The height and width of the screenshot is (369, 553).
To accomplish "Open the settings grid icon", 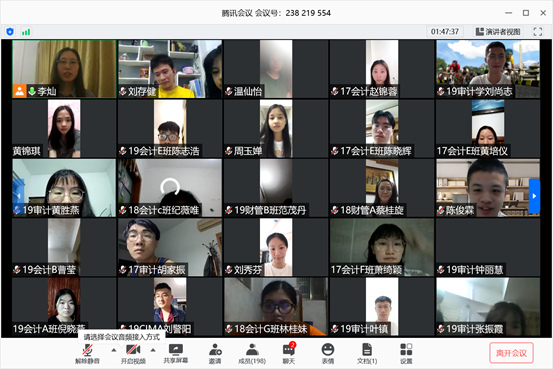I will pyautogui.click(x=406, y=350).
